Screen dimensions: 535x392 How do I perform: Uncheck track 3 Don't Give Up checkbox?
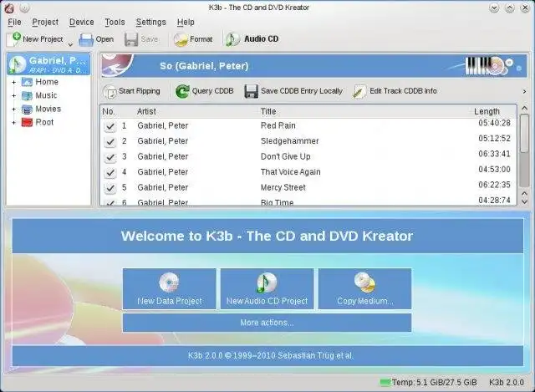(x=110, y=157)
